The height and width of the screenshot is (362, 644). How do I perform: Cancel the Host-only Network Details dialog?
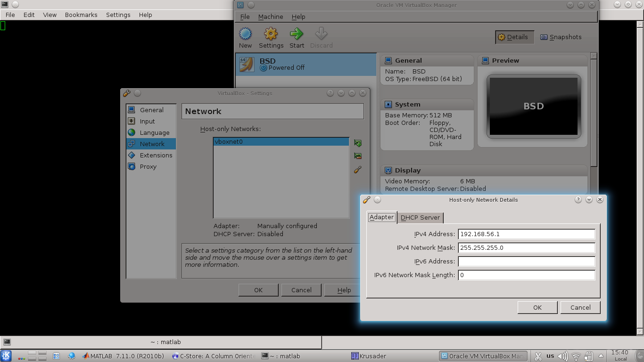coord(580,307)
